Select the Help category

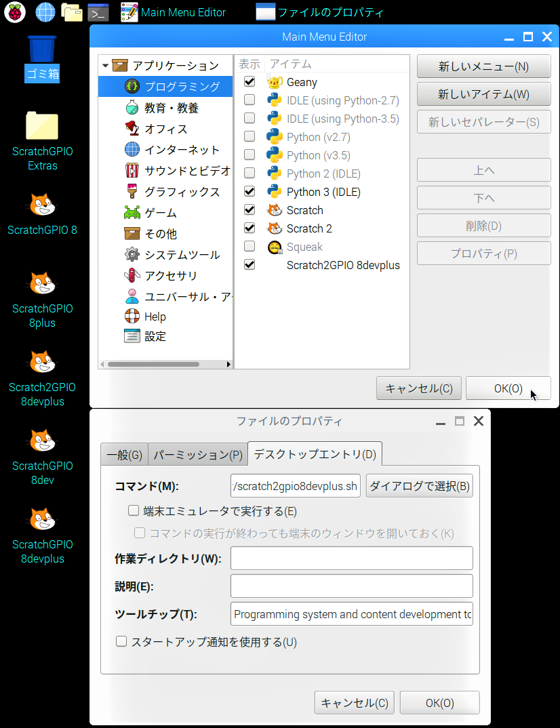click(x=165, y=317)
